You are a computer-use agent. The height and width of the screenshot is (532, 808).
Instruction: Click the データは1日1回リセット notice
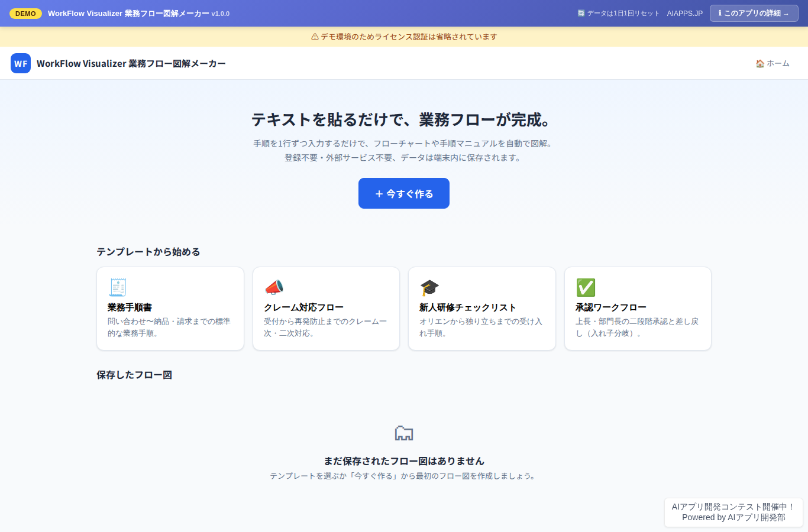pyautogui.click(x=618, y=14)
